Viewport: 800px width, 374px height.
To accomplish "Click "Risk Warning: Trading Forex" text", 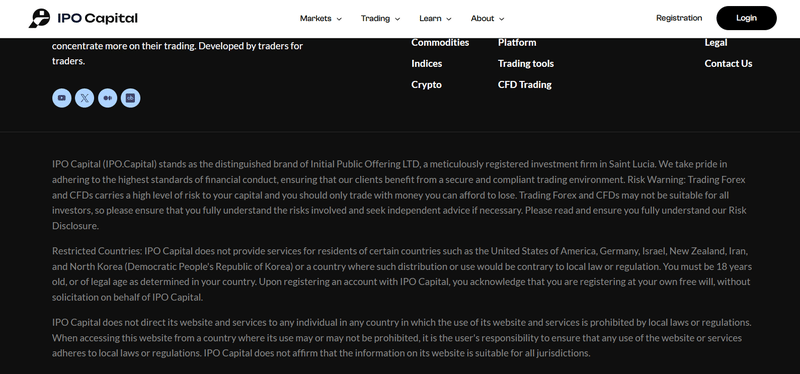I will tap(686, 180).
